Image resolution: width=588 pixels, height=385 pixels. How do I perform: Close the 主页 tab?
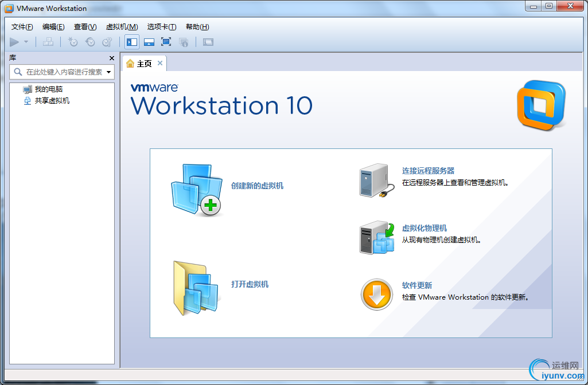pos(160,63)
